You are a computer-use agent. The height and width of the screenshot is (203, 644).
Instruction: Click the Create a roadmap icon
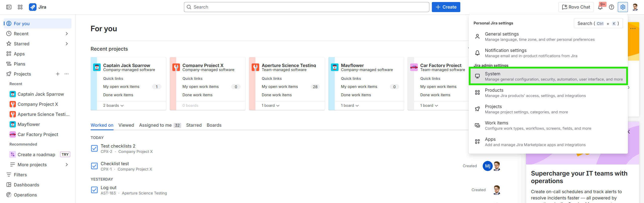tap(13, 154)
